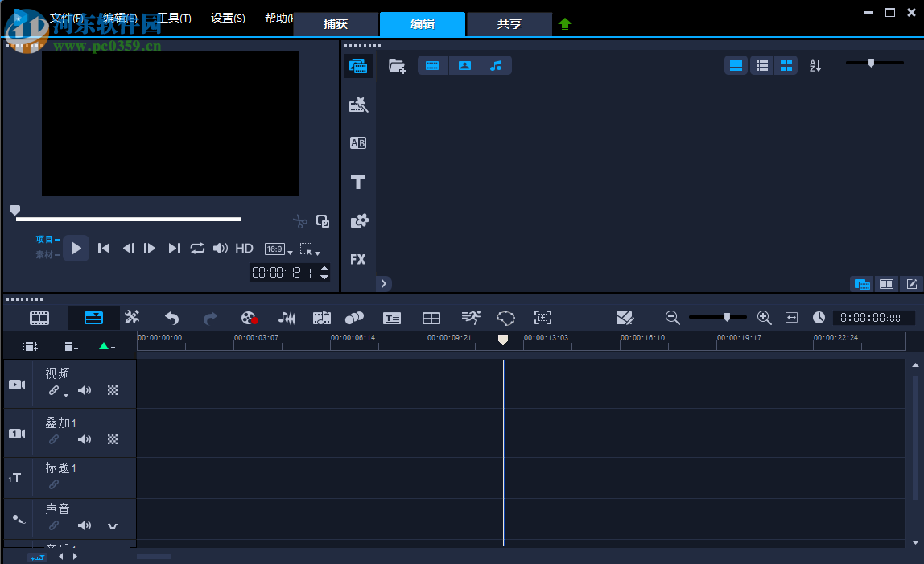This screenshot has width=924, height=564.
Task: Switch library to list view
Action: pos(762,65)
